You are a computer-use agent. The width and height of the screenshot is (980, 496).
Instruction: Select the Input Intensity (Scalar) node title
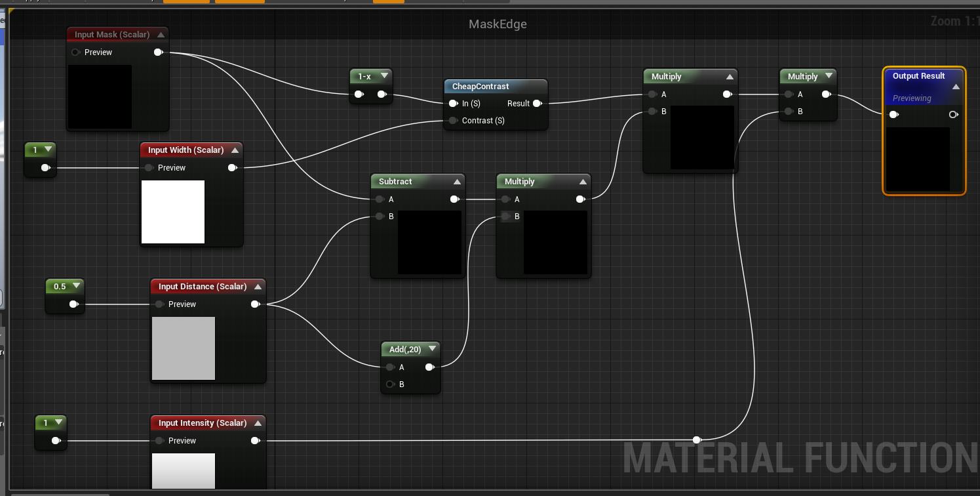pos(203,423)
